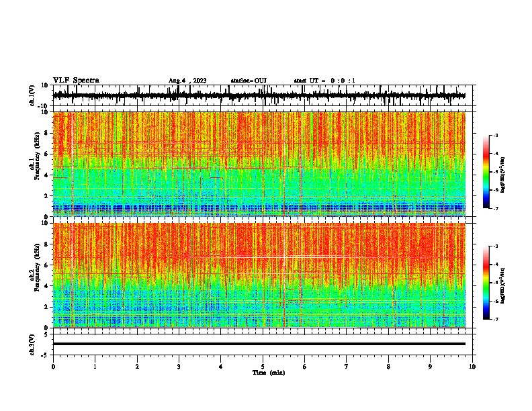Click the "-7" label on ch.2 color scale

tap(495, 319)
